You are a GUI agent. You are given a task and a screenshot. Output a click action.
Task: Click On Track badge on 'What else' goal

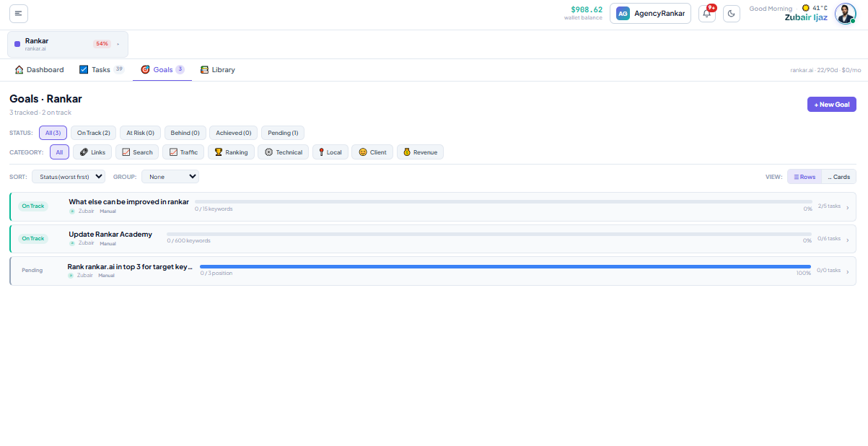tap(32, 206)
